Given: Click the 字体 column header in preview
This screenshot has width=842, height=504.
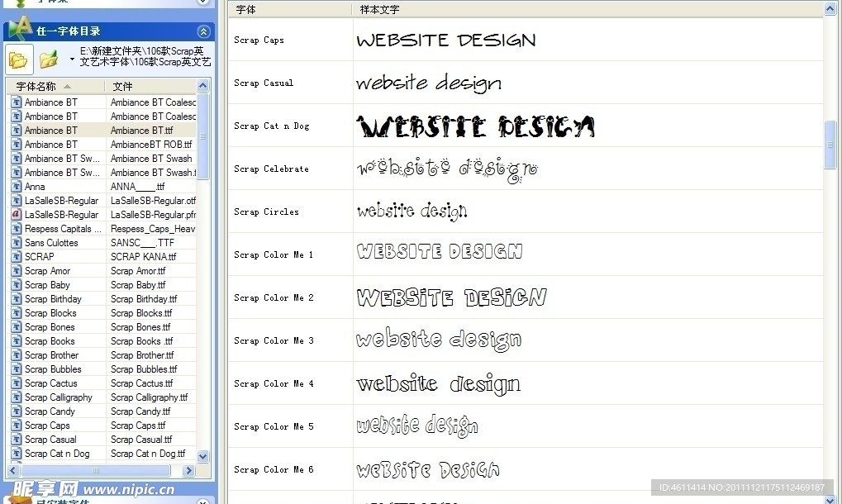Looking at the screenshot, I should click(290, 9).
